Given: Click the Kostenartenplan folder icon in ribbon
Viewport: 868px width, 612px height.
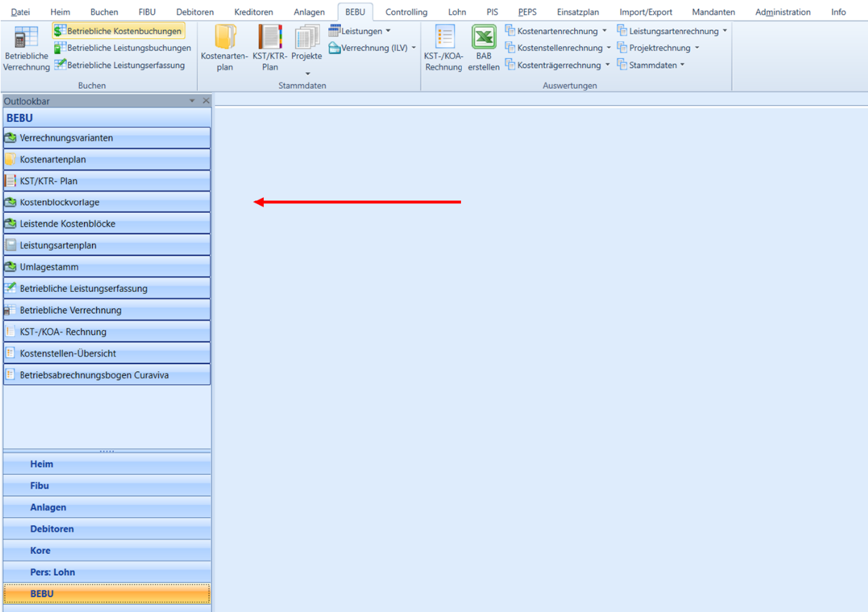Looking at the screenshot, I should click(224, 37).
